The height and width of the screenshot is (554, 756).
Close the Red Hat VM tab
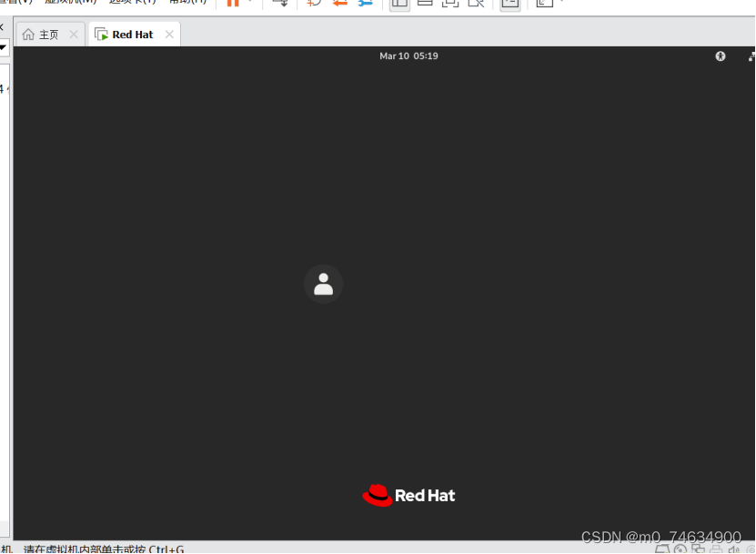point(169,35)
